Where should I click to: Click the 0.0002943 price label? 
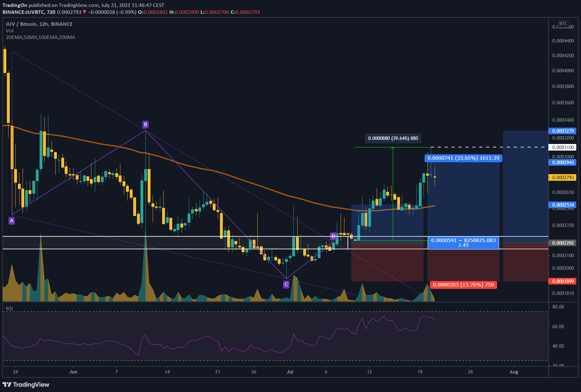point(562,162)
